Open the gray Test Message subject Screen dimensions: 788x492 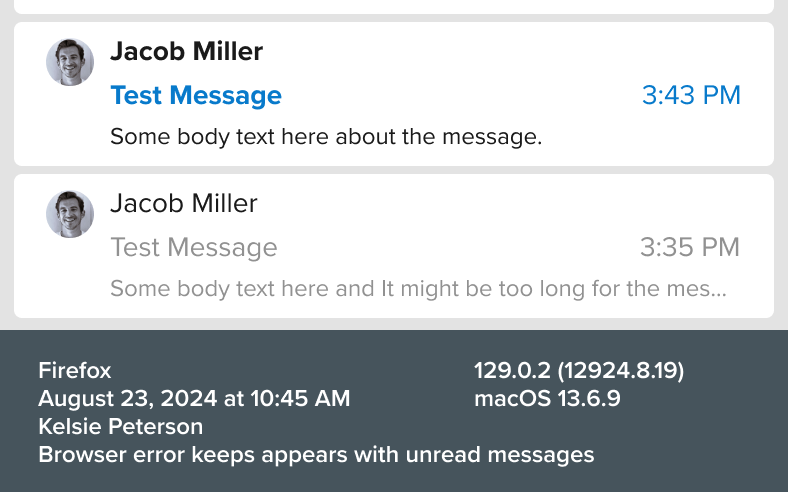coord(194,247)
